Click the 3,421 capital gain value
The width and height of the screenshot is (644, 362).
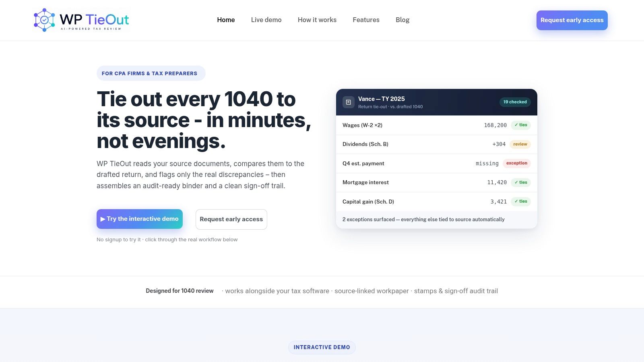click(499, 202)
